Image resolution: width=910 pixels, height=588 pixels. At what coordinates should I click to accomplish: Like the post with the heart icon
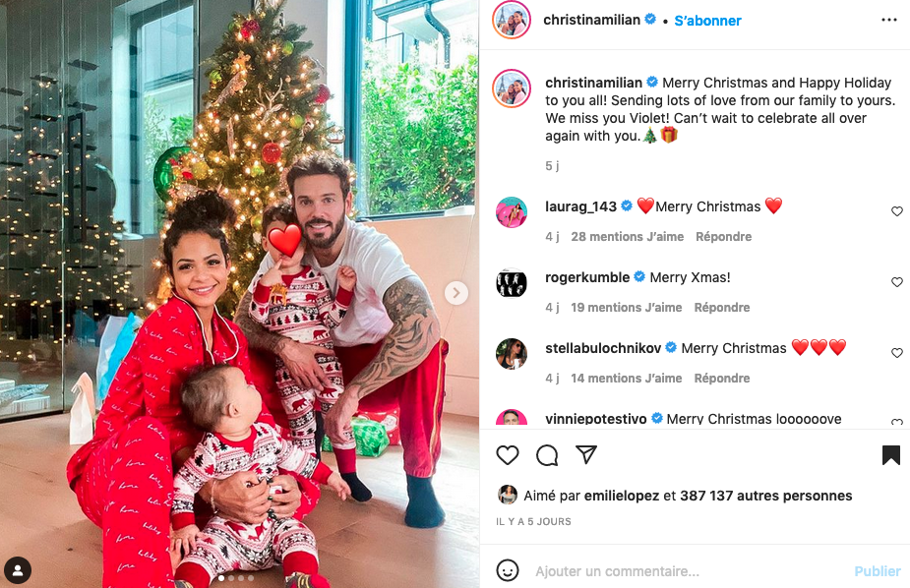[x=508, y=455]
